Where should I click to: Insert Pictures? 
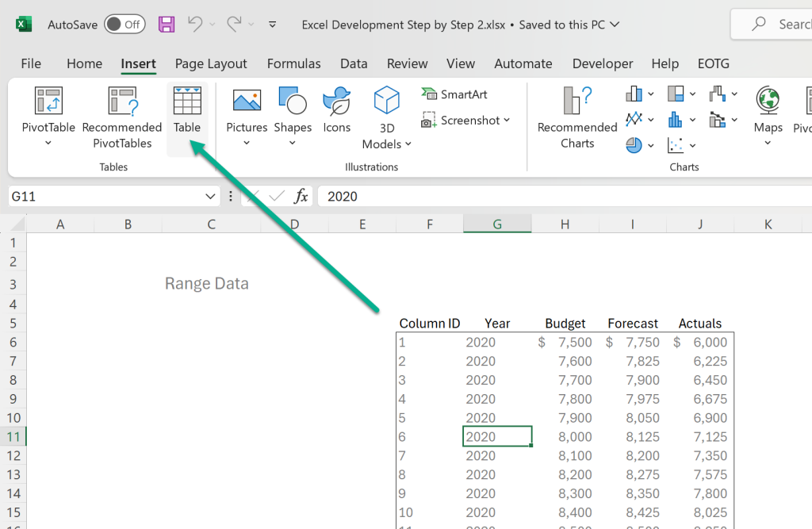247,109
